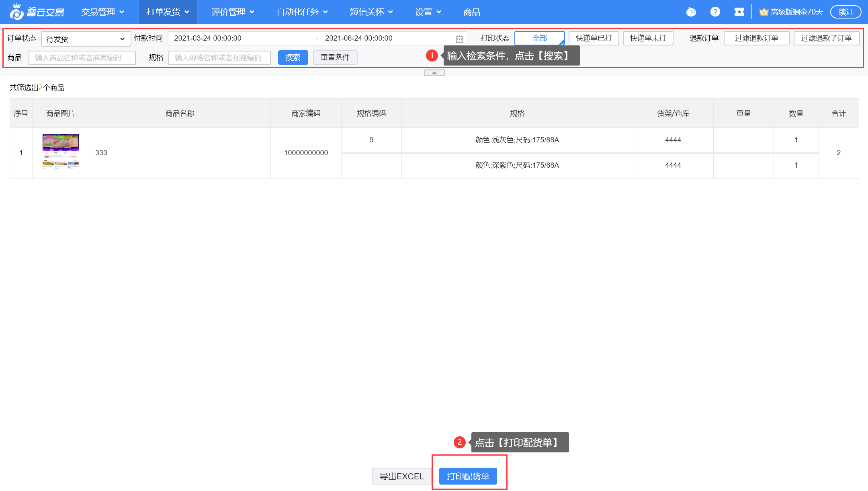This screenshot has height=491, width=868.
Task: Open the help question mark icon
Action: coord(715,12)
